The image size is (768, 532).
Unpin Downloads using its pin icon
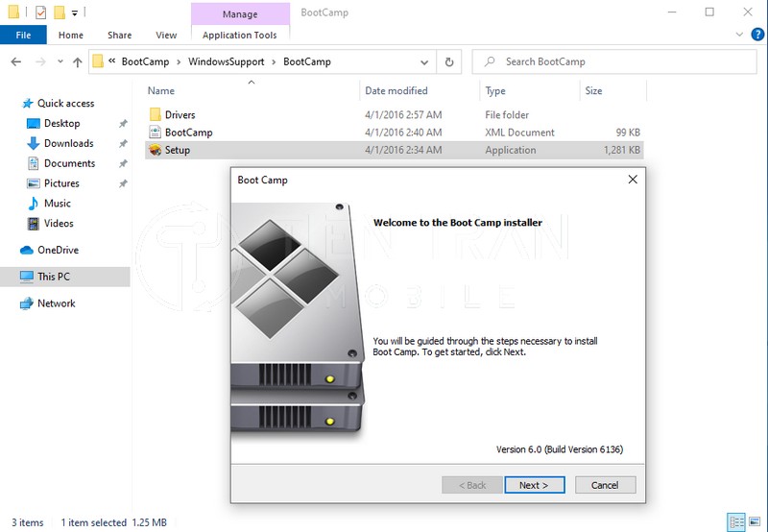pyautogui.click(x=123, y=143)
